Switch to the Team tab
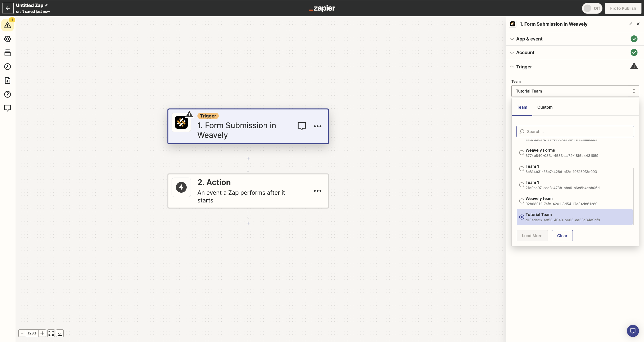The width and height of the screenshot is (644, 342). click(x=522, y=107)
